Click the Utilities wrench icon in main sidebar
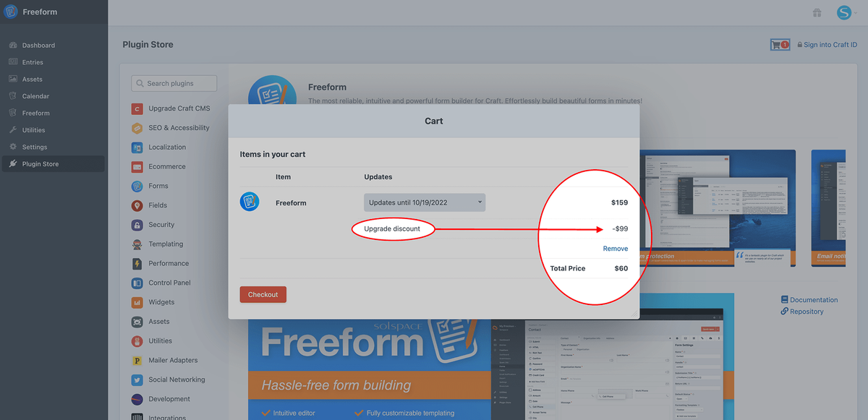The height and width of the screenshot is (420, 868). 13,130
